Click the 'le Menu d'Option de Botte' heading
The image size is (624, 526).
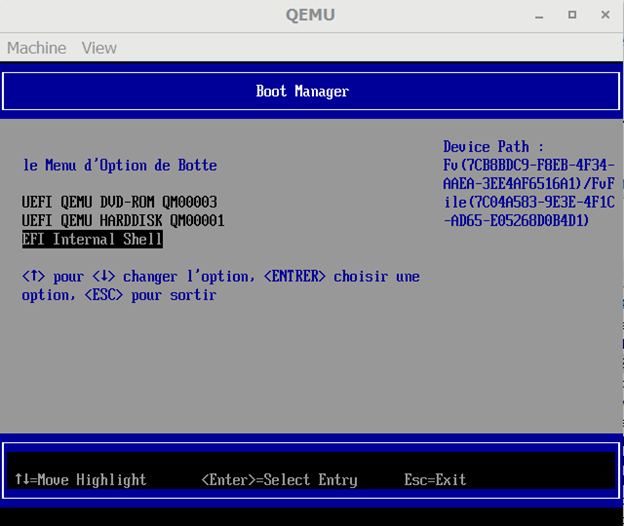[x=120, y=165]
